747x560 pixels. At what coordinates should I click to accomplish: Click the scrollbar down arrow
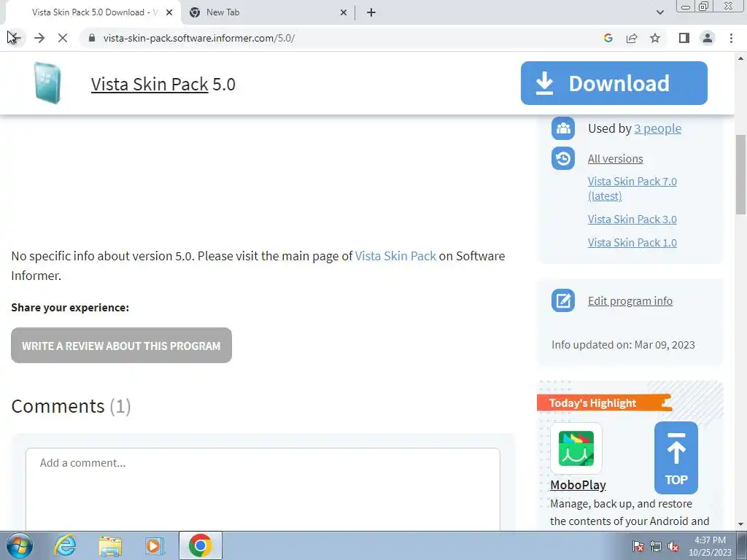[x=741, y=524]
